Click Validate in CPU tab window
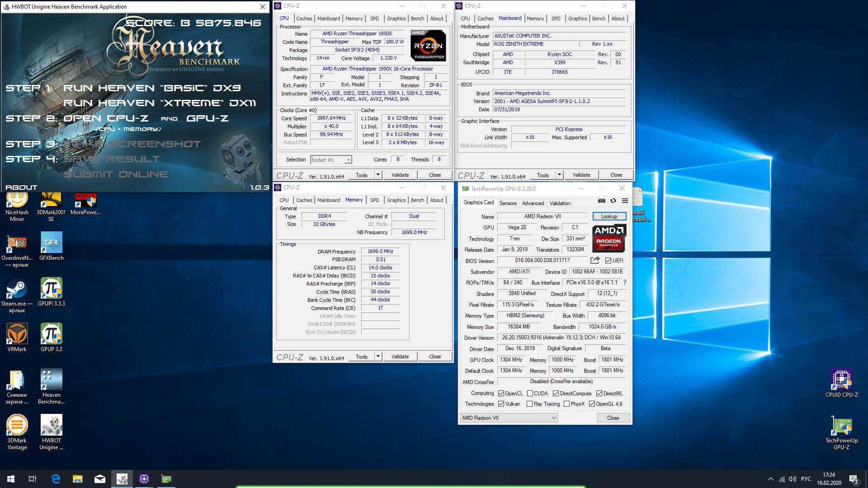The height and width of the screenshot is (488, 868). point(400,175)
